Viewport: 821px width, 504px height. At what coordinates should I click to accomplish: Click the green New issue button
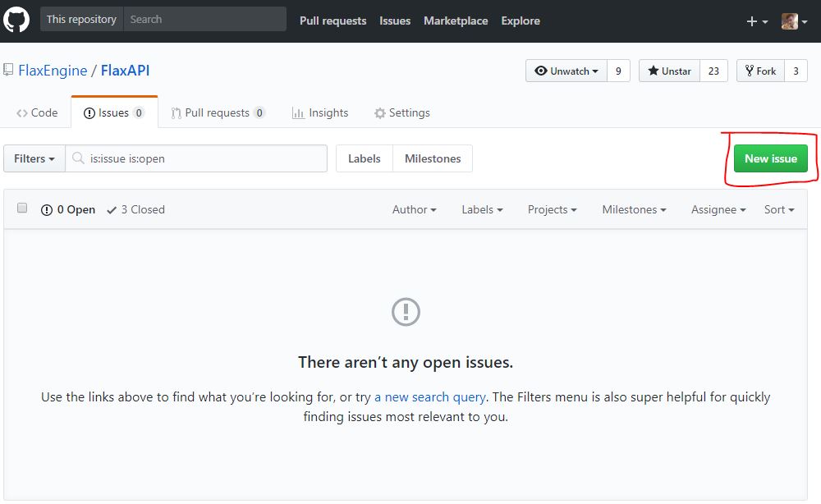tap(771, 158)
